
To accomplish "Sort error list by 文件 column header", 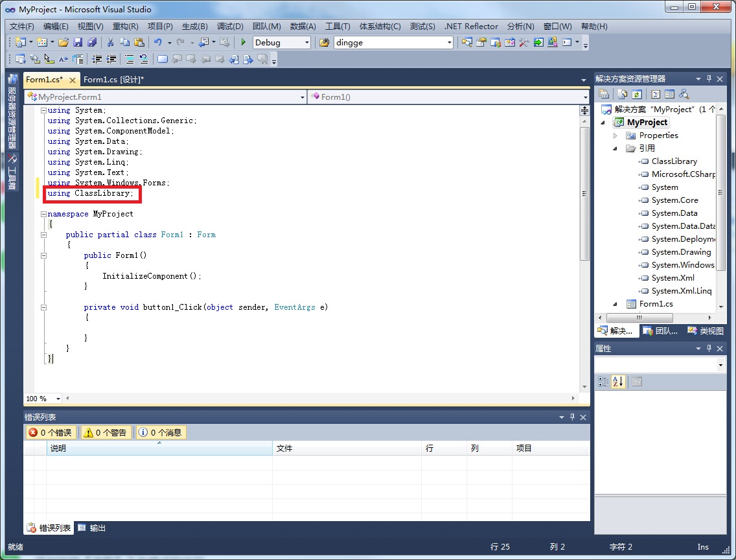I will pos(347,449).
